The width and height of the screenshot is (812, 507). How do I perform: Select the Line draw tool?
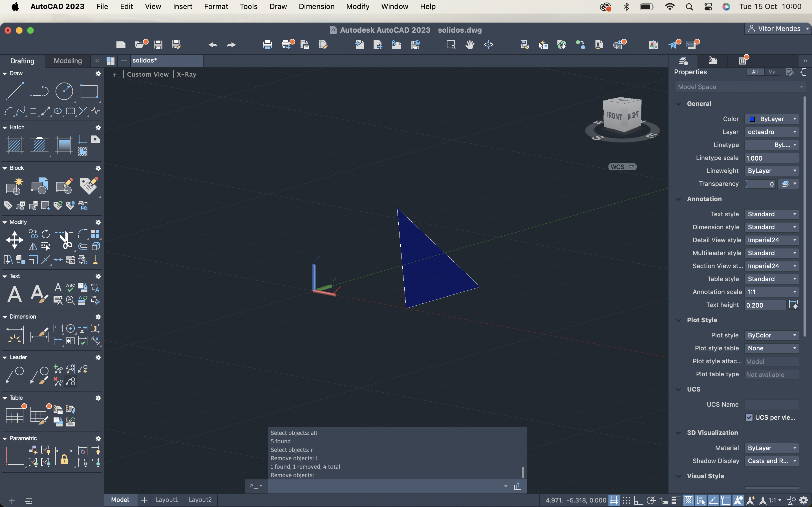[14, 91]
